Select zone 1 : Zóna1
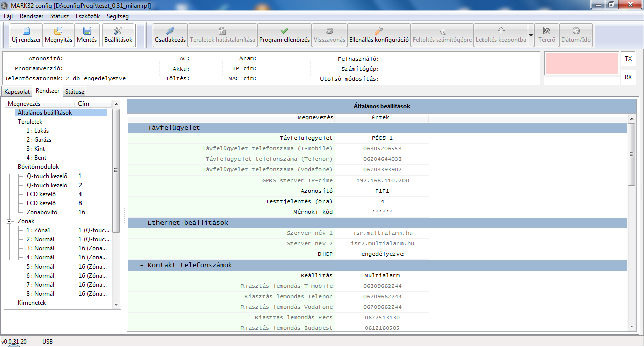 pyautogui.click(x=39, y=230)
